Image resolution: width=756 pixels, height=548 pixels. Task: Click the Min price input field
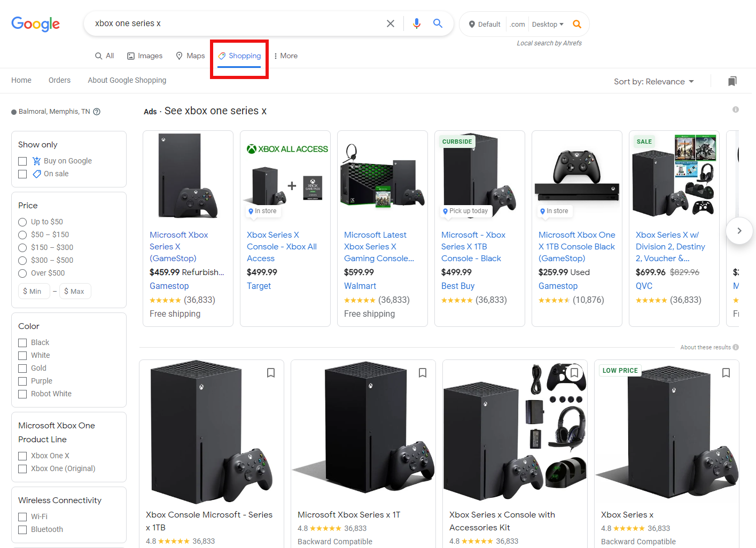[34, 291]
